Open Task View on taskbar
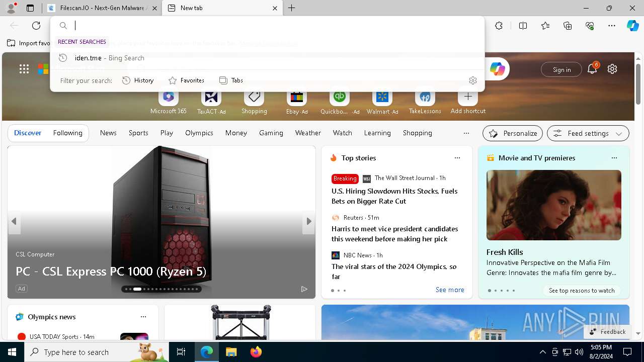This screenshot has width=644, height=362. [181, 352]
